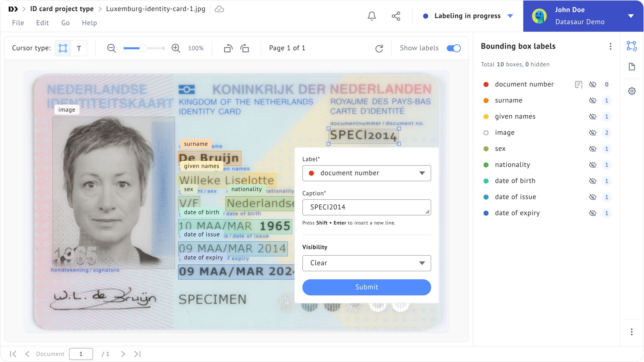Open the Label dropdown showing document number
The image size is (644, 362).
(x=367, y=173)
